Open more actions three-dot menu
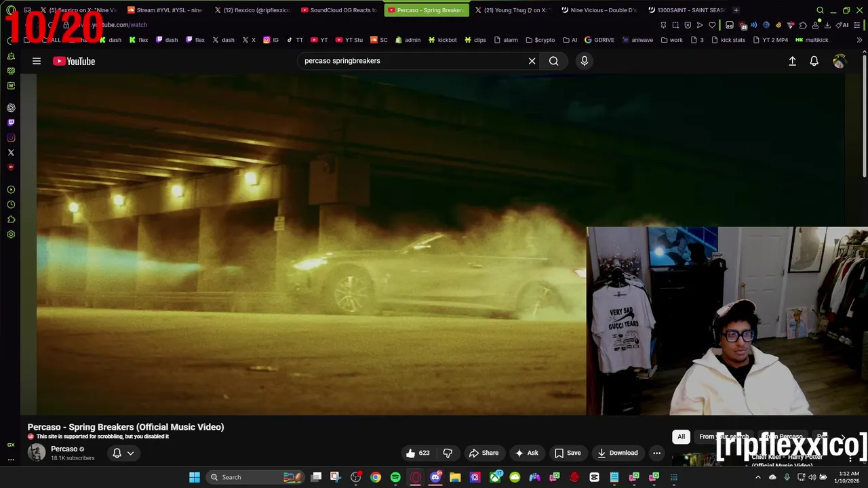 [656, 453]
